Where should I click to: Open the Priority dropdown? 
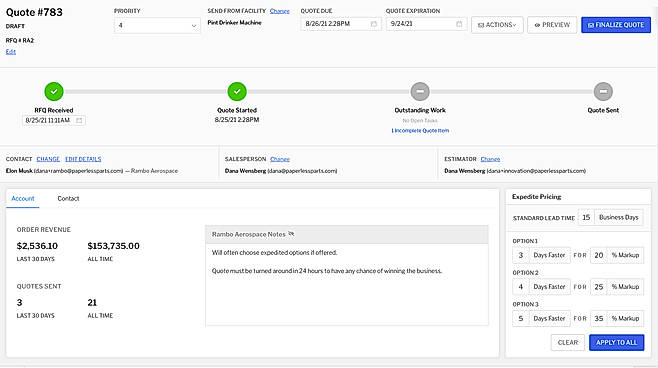[157, 25]
